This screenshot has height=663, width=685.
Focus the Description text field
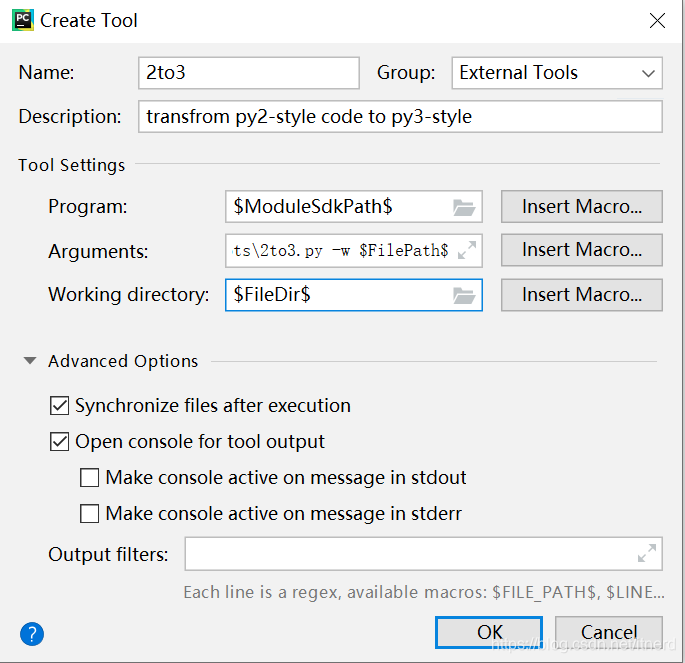coord(400,117)
